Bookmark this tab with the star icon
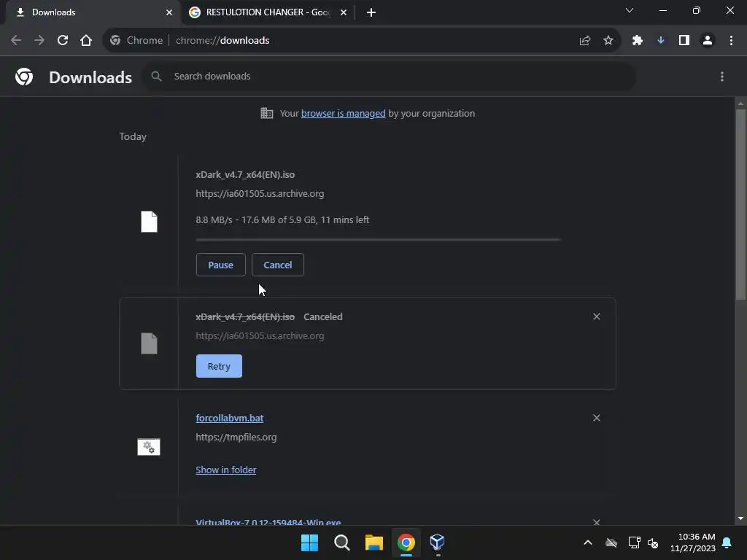This screenshot has width=747, height=560. pyautogui.click(x=608, y=41)
